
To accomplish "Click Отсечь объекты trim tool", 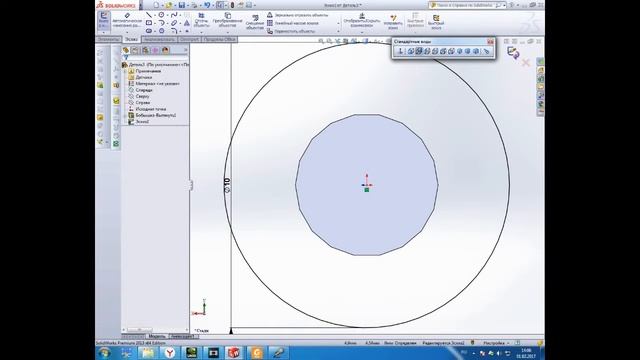I will [x=201, y=20].
